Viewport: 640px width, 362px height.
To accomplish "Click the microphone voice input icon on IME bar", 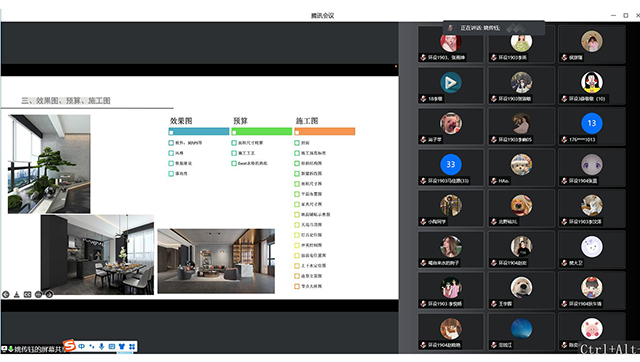I will [101, 346].
